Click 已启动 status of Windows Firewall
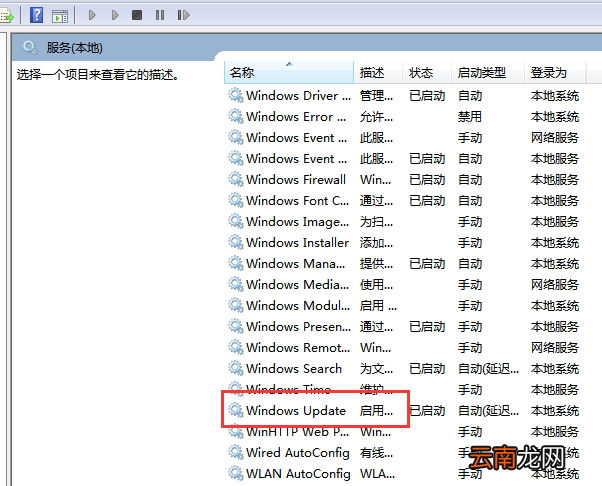This screenshot has height=486, width=602. tap(427, 179)
